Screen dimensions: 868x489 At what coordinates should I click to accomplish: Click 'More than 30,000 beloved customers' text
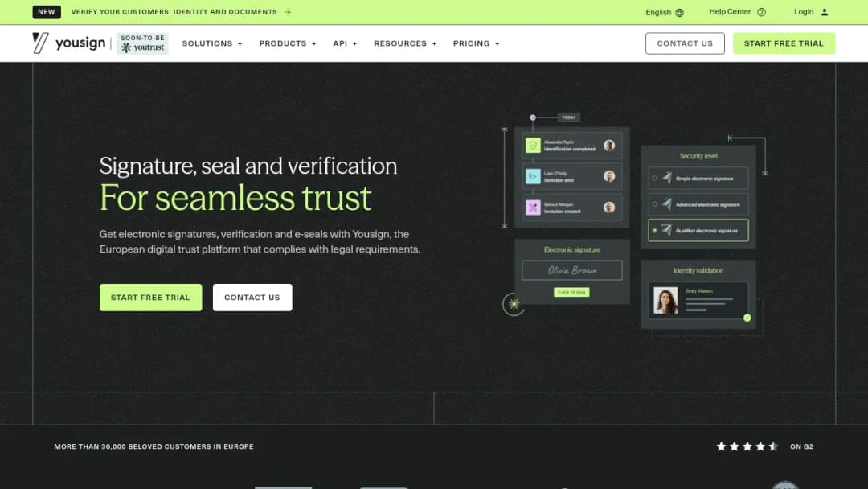pos(154,446)
